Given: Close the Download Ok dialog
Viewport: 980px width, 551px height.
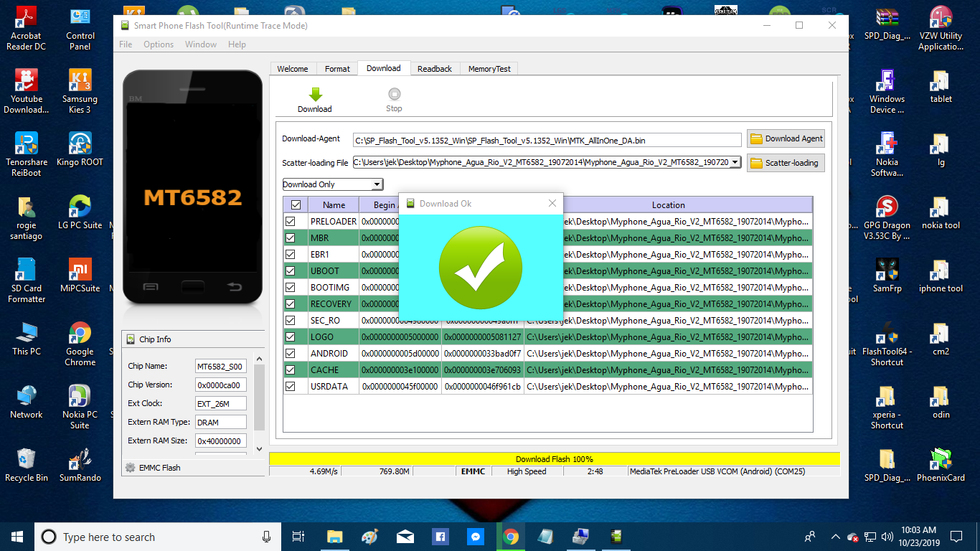Looking at the screenshot, I should [552, 204].
